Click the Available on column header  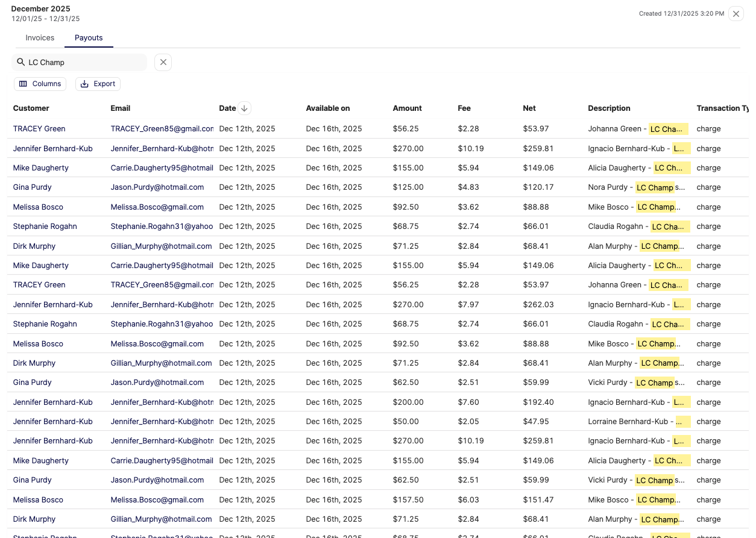(327, 108)
